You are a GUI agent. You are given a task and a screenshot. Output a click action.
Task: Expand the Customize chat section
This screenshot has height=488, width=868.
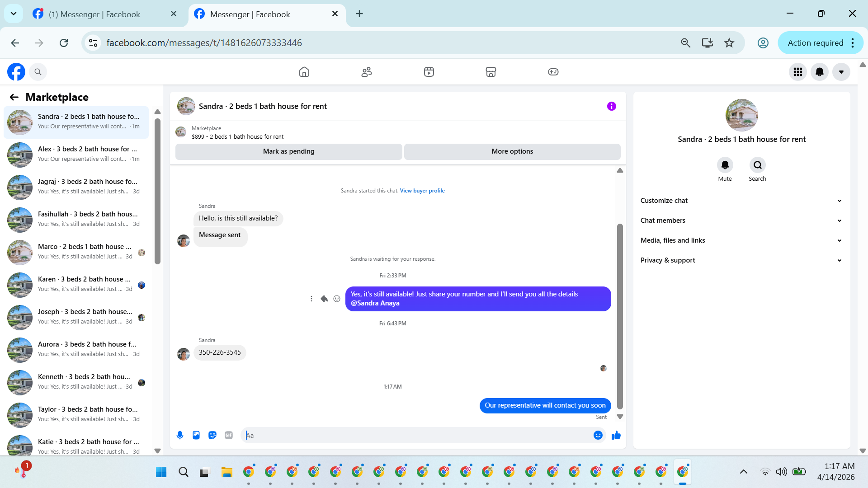741,201
